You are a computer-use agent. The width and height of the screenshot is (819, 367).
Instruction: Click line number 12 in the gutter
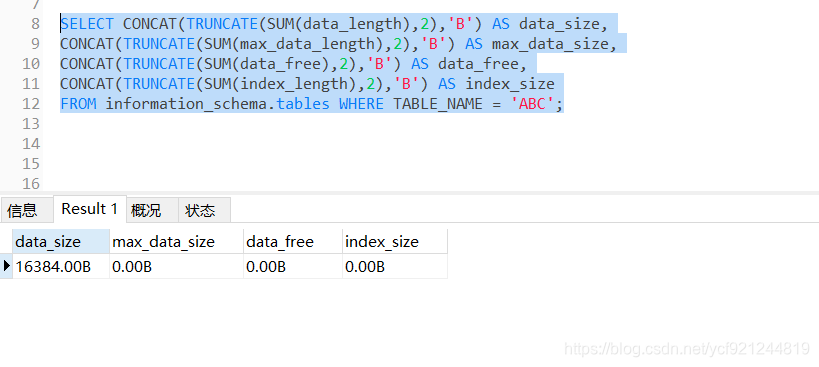click(x=31, y=104)
